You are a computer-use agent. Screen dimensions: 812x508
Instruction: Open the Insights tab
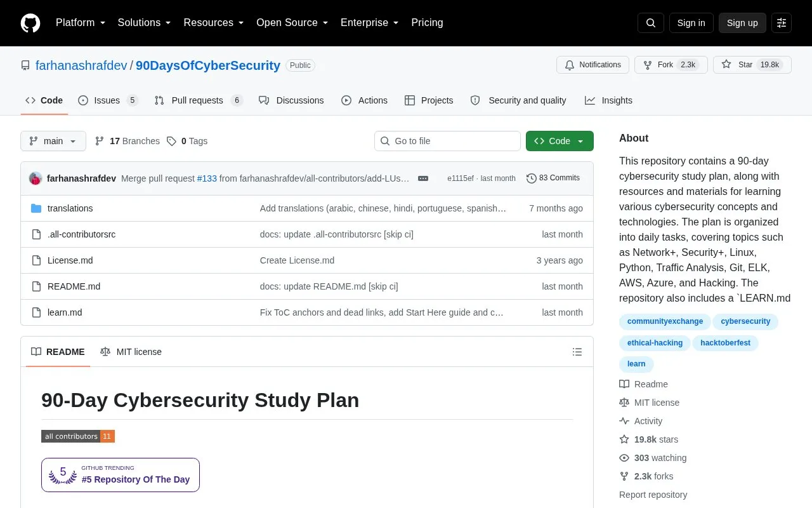coord(609,100)
